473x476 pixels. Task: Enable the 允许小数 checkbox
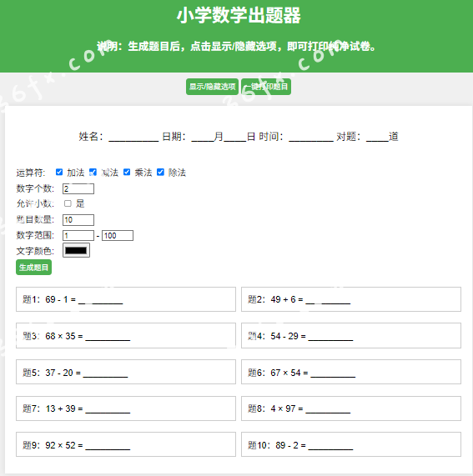(x=68, y=203)
